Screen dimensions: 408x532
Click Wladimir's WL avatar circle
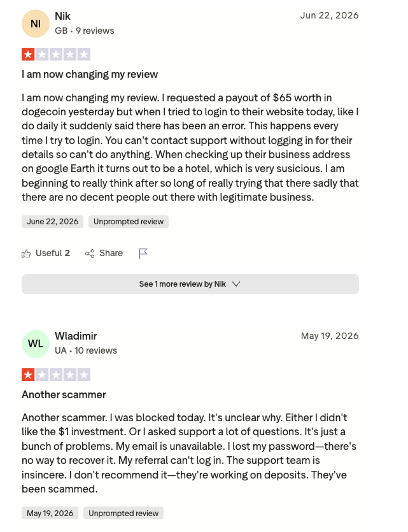coord(36,344)
